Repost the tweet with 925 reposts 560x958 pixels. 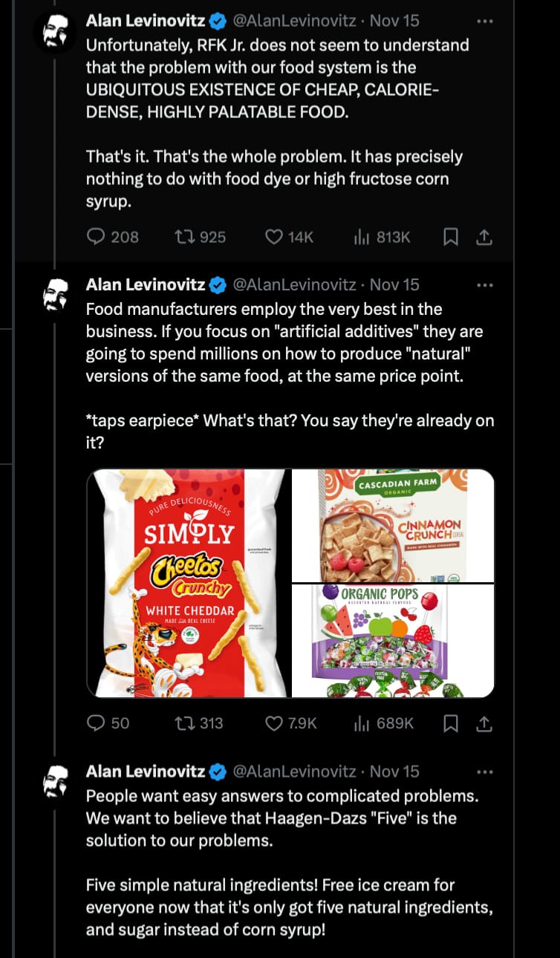(x=200, y=237)
